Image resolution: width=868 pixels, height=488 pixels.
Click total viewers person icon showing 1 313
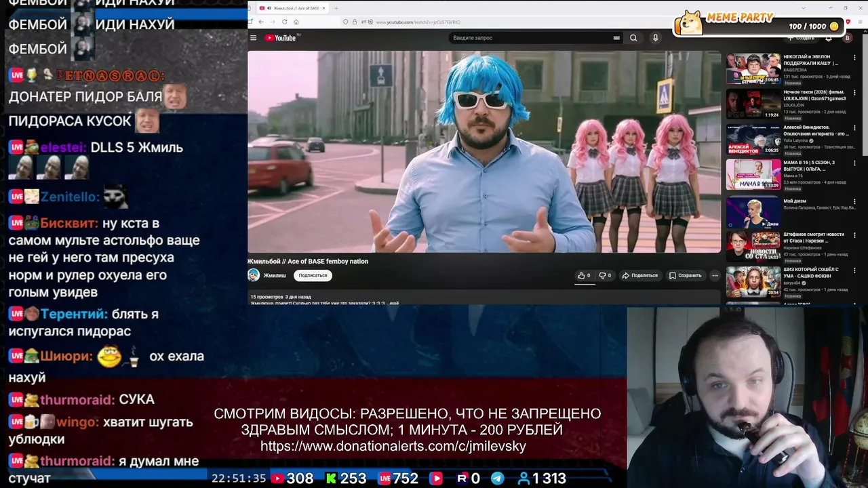[524, 479]
